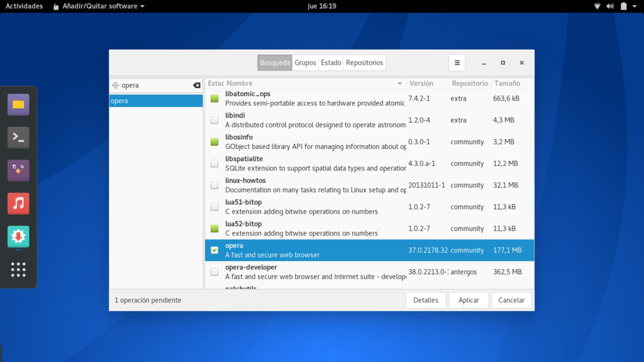The height and width of the screenshot is (362, 644).
Task: Check the opera-developer package checkbox
Action: click(x=214, y=271)
